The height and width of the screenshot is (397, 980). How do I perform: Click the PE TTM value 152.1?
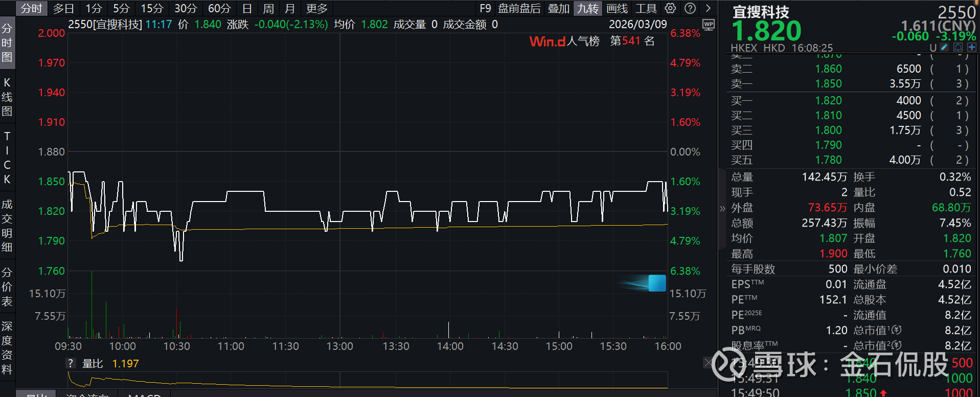(x=833, y=300)
